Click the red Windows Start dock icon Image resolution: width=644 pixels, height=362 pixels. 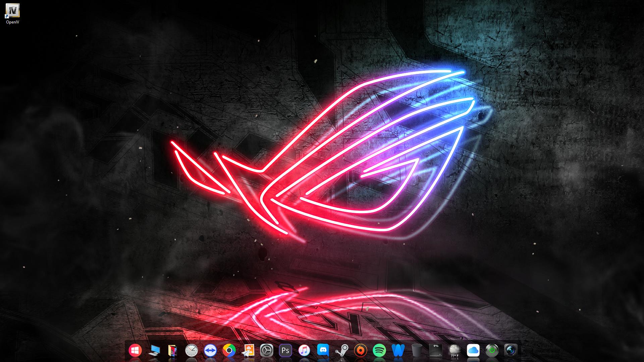pos(135,351)
